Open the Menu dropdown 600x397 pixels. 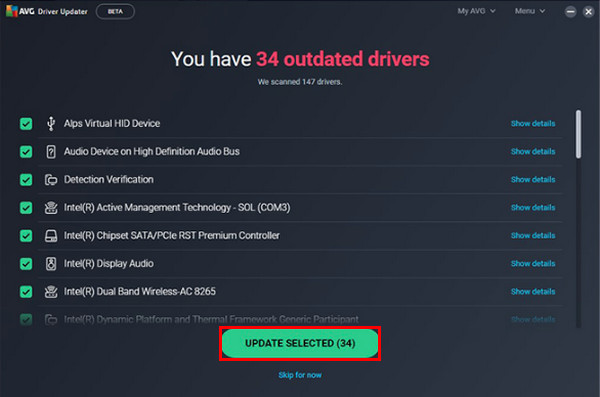tap(530, 11)
